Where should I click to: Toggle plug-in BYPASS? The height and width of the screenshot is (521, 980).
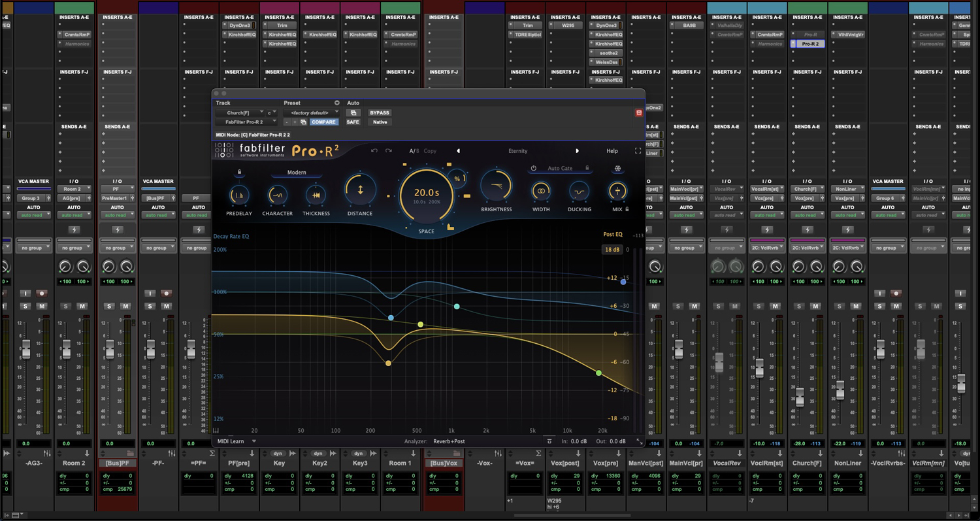click(x=380, y=113)
